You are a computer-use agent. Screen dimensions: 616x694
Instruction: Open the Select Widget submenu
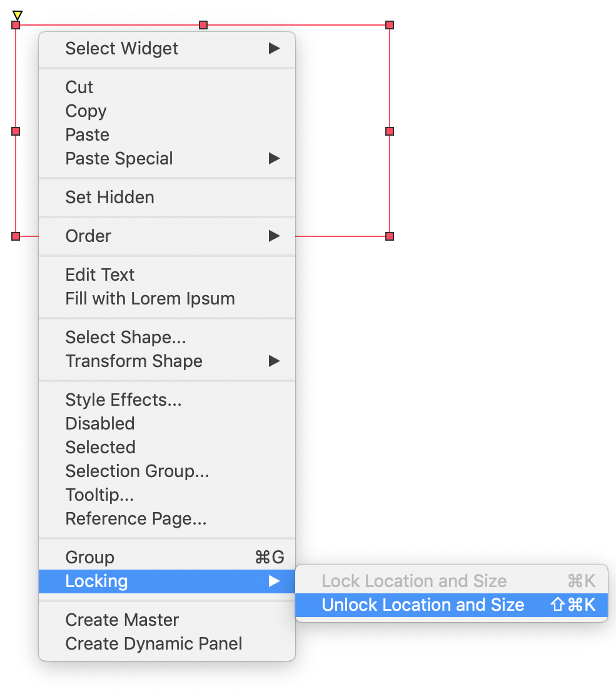(122, 49)
